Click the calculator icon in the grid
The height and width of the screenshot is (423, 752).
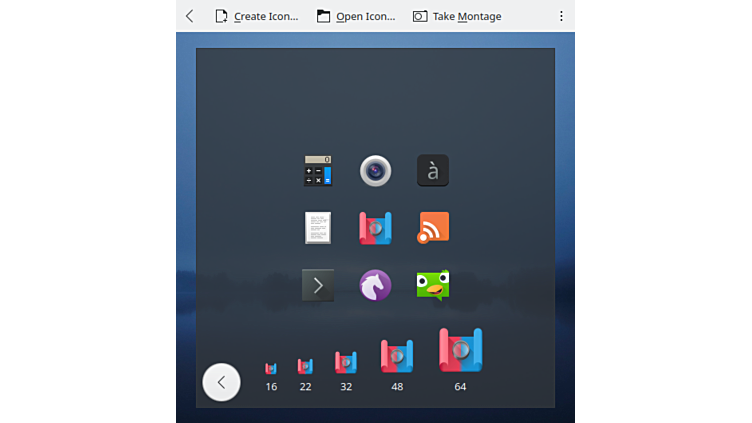click(318, 171)
